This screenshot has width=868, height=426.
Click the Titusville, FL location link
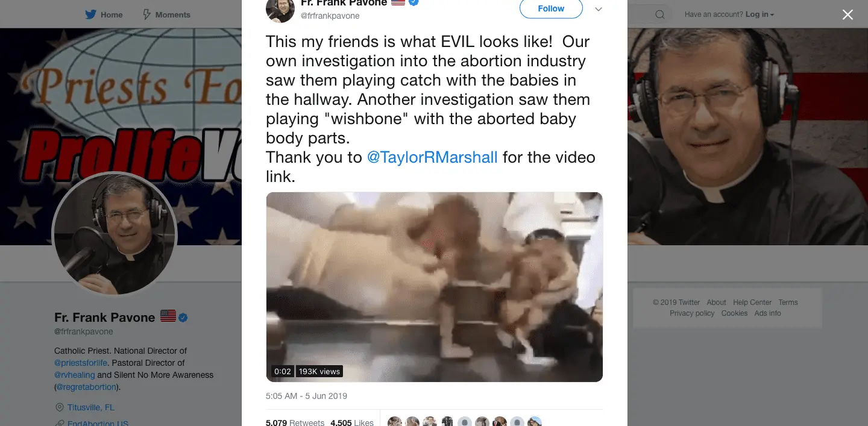[90, 407]
